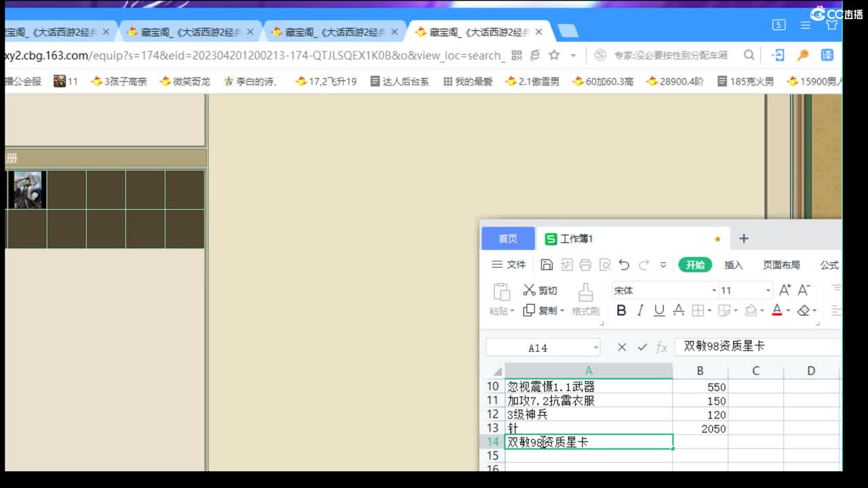Image resolution: width=868 pixels, height=488 pixels.
Task: Increase font size with A+ button
Action: (785, 290)
